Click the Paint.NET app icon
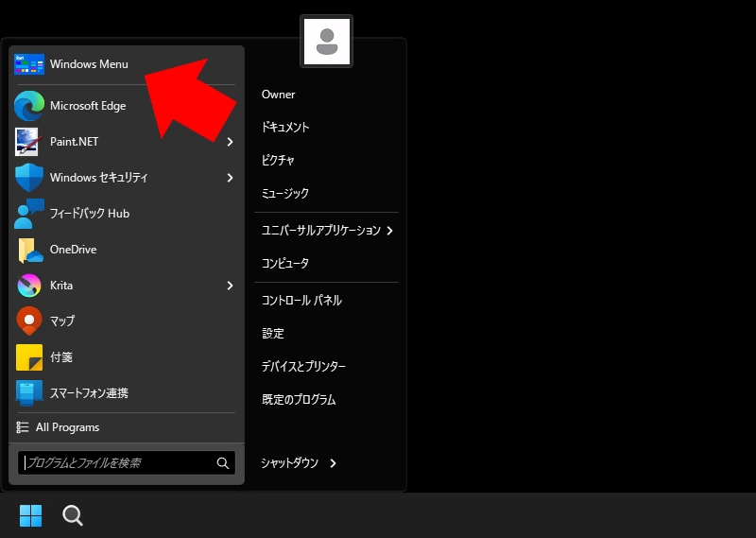756x538 pixels. [26, 142]
